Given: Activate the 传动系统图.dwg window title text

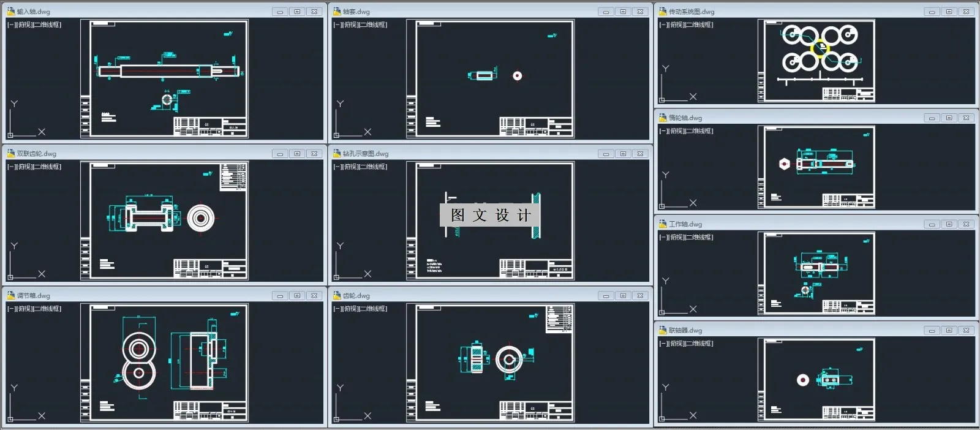Looking at the screenshot, I should (692, 12).
